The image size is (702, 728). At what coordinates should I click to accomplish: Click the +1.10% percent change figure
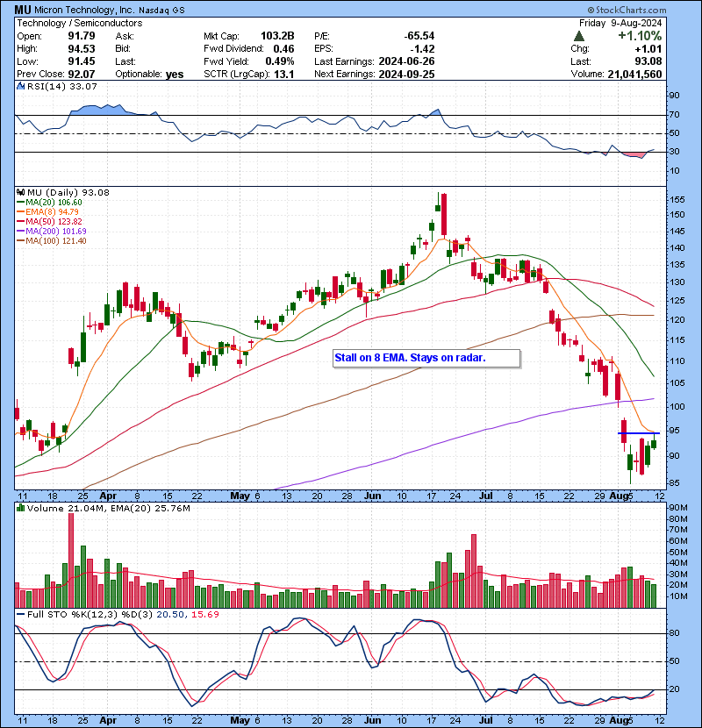(640, 36)
